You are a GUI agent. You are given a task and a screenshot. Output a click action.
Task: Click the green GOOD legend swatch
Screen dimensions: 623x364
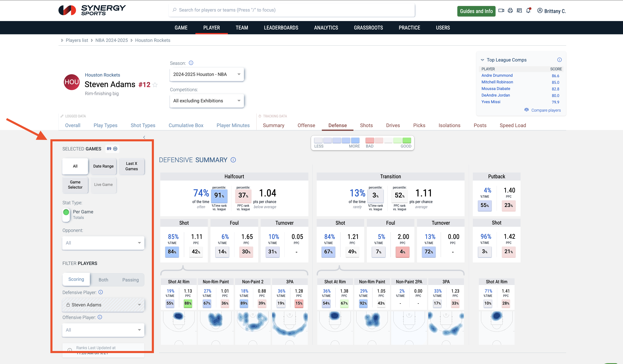click(407, 141)
